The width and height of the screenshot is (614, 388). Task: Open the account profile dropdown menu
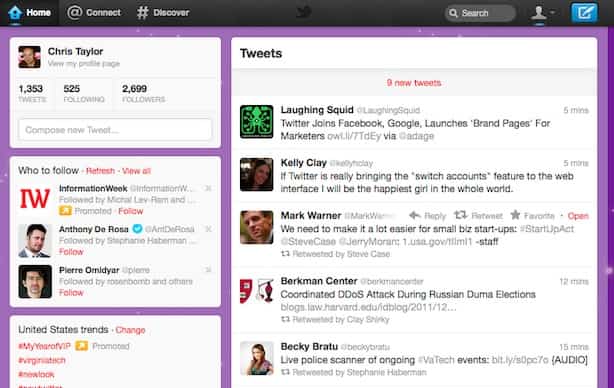[542, 13]
